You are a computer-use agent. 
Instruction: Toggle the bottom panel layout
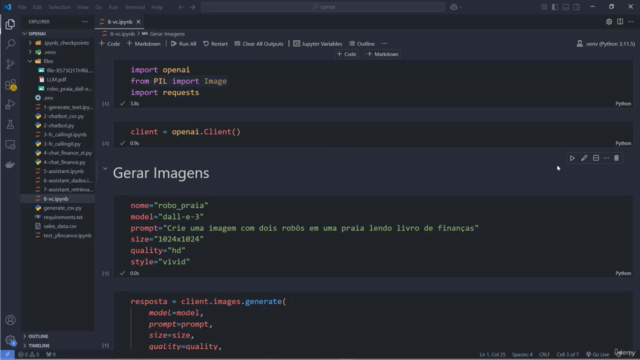(x=566, y=7)
